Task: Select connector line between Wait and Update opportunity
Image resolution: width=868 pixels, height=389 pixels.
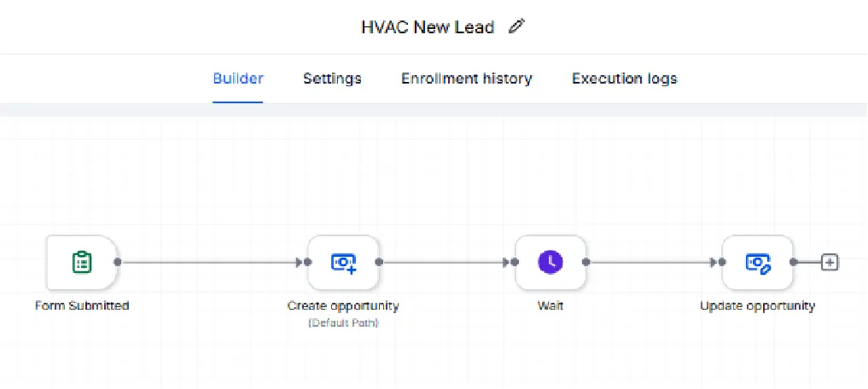Action: 651,262
